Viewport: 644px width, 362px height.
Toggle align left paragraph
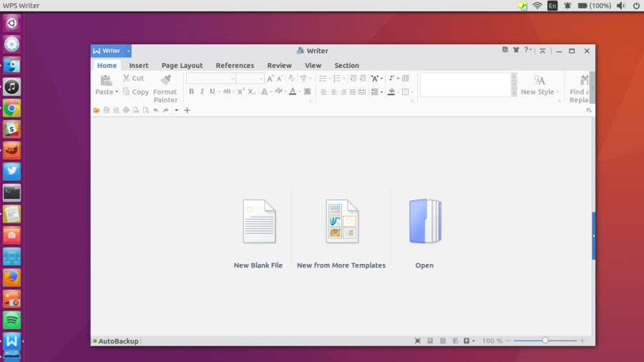pos(323,92)
